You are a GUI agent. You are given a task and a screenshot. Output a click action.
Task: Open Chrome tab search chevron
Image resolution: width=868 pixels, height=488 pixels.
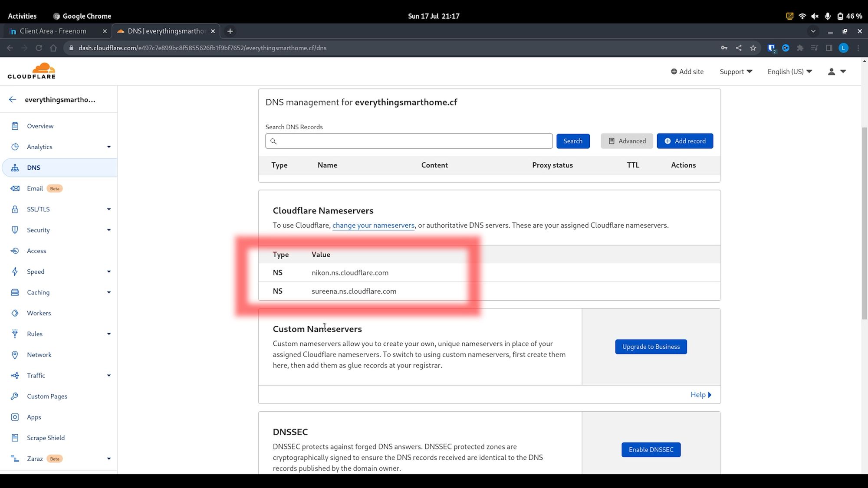[x=813, y=31]
